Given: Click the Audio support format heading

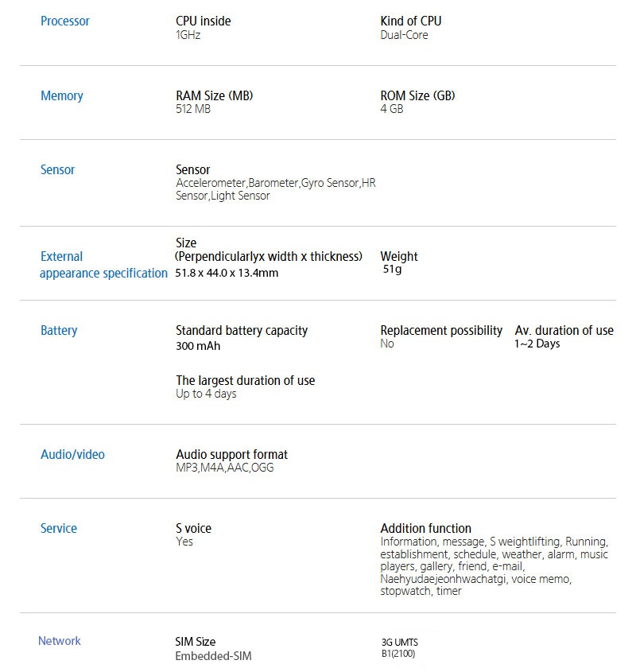Looking at the screenshot, I should point(232,455).
